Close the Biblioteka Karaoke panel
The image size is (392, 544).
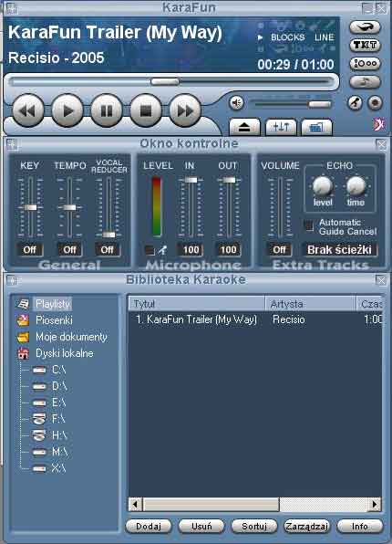(381, 280)
